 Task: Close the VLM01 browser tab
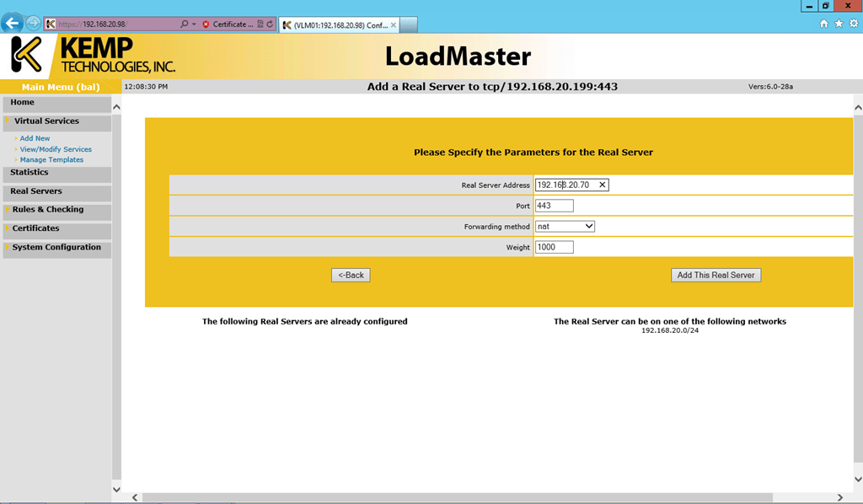click(x=393, y=24)
